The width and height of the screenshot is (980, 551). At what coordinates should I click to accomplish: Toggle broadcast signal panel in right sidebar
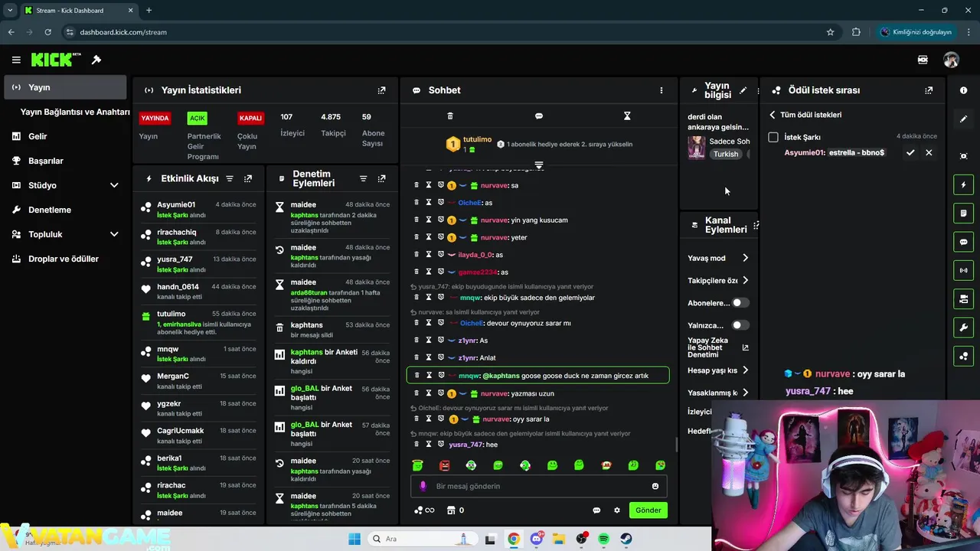pos(963,270)
